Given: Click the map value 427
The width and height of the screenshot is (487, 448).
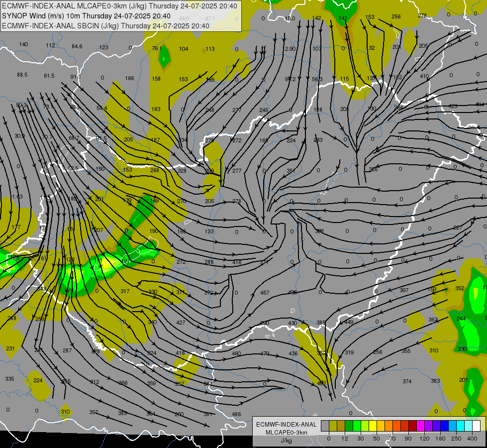Looking at the screenshot, I should point(181,323).
